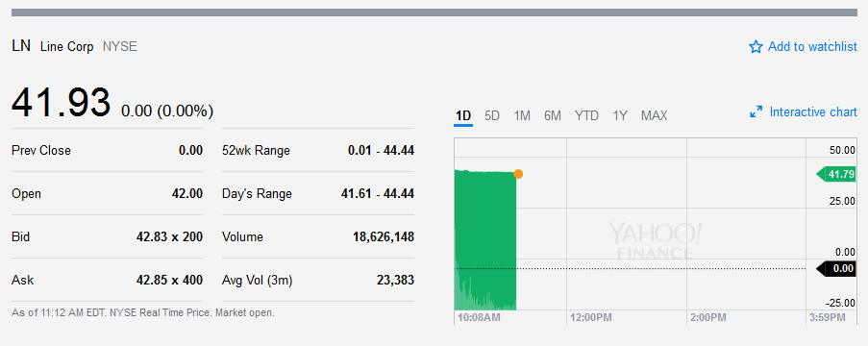
Task: Click the -25.00 price axis label
Action: click(x=840, y=303)
